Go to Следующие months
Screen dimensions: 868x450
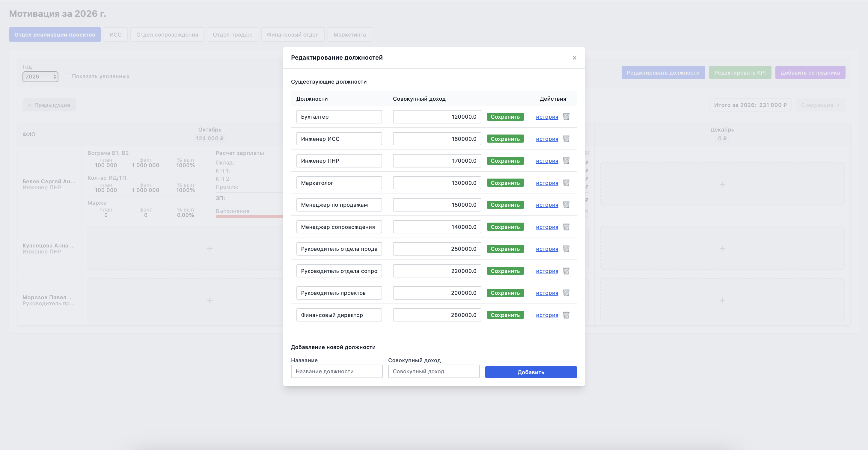[x=820, y=105]
